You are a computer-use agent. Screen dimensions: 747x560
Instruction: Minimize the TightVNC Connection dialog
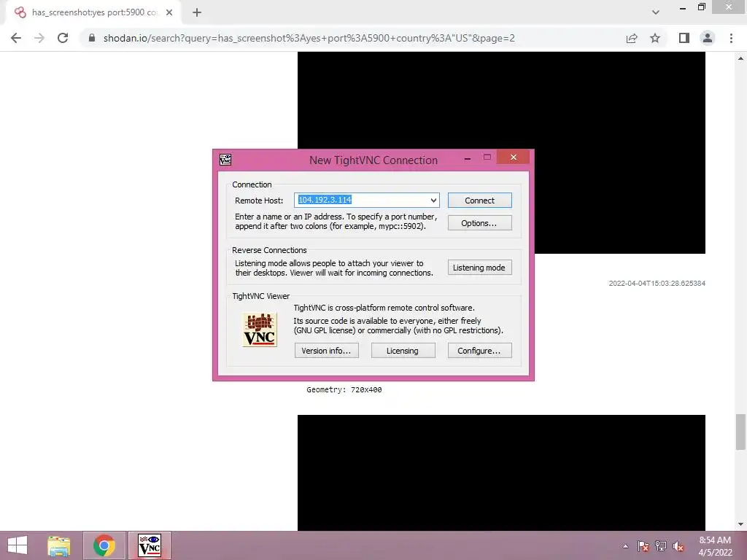coord(468,157)
